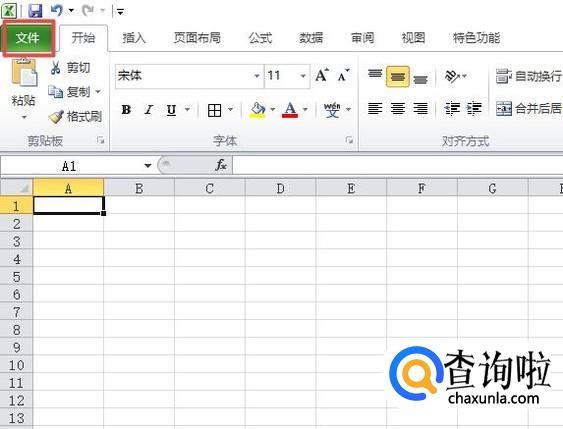Click the Paste (粘贴) clipboard icon

tap(24, 73)
